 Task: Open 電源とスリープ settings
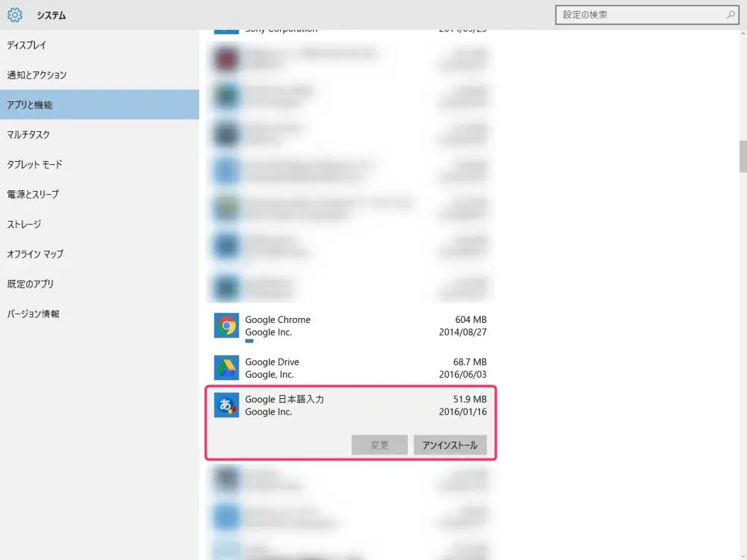[99, 194]
